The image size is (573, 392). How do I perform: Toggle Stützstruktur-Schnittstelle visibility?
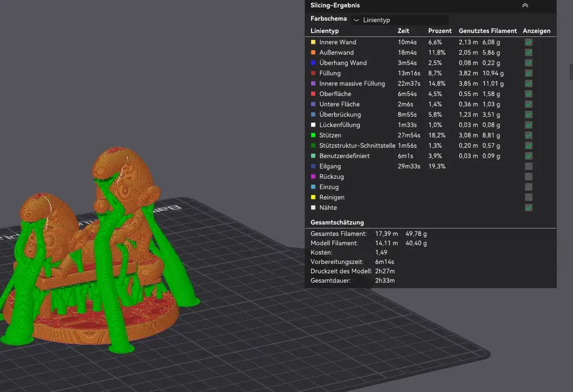(528, 146)
